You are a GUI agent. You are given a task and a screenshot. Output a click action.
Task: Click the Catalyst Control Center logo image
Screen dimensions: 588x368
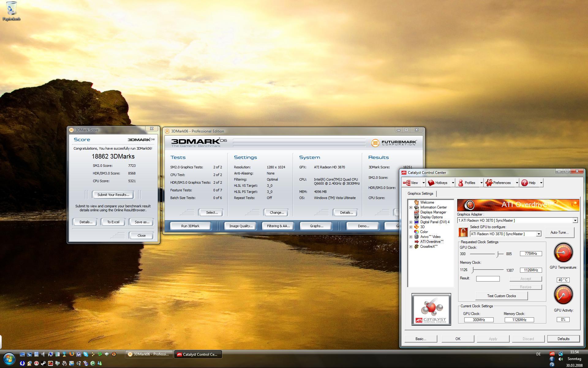[x=431, y=309]
